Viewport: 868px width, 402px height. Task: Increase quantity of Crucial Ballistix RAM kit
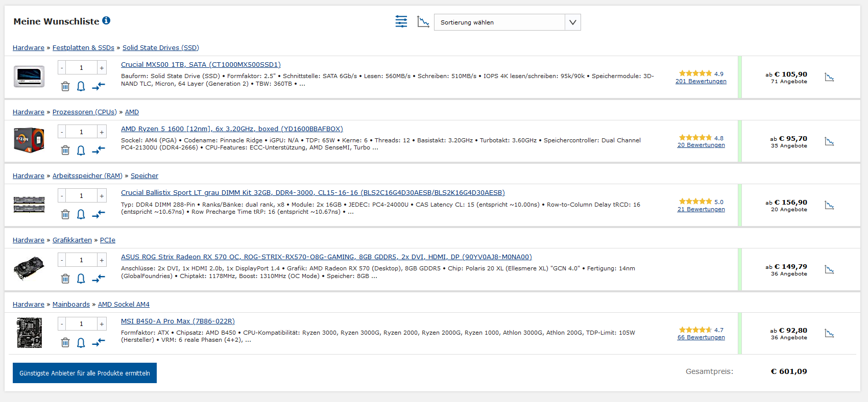coord(102,196)
